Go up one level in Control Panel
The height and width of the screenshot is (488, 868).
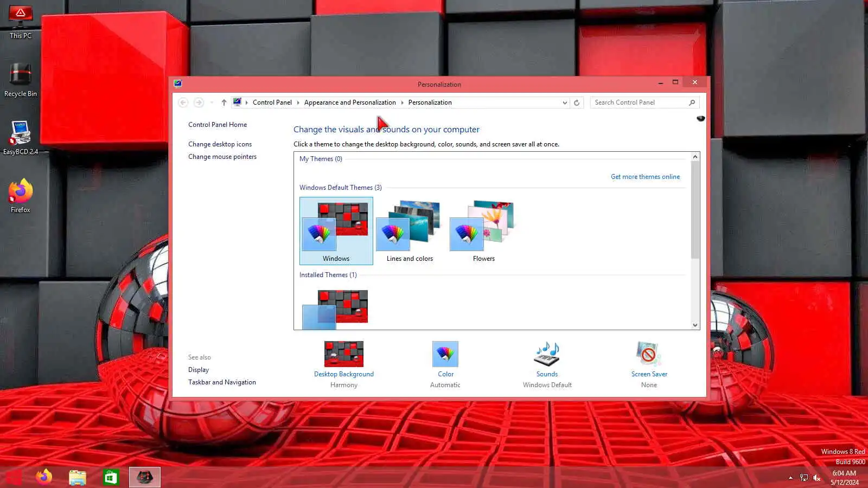224,102
